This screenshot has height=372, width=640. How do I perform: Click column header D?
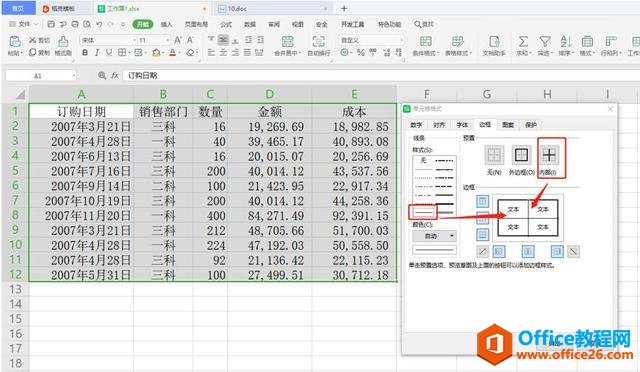point(269,94)
